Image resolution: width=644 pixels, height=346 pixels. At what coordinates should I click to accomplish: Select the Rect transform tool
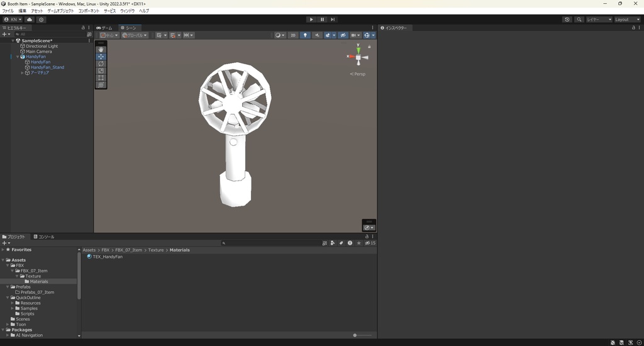pos(101,77)
